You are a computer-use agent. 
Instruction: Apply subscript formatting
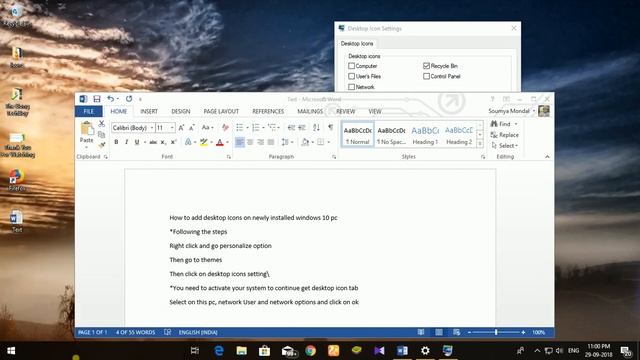click(163, 142)
